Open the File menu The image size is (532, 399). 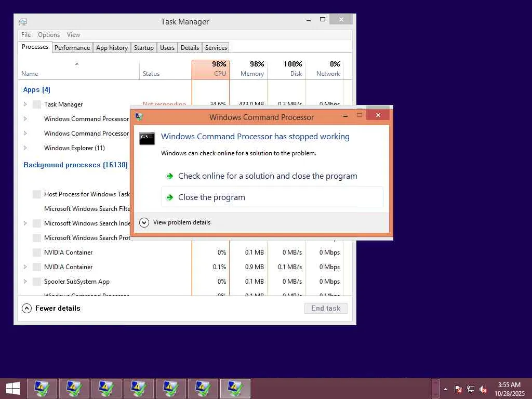pyautogui.click(x=26, y=35)
